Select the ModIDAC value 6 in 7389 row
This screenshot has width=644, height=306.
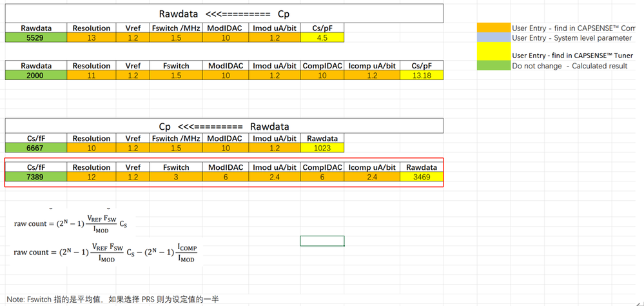pyautogui.click(x=225, y=177)
